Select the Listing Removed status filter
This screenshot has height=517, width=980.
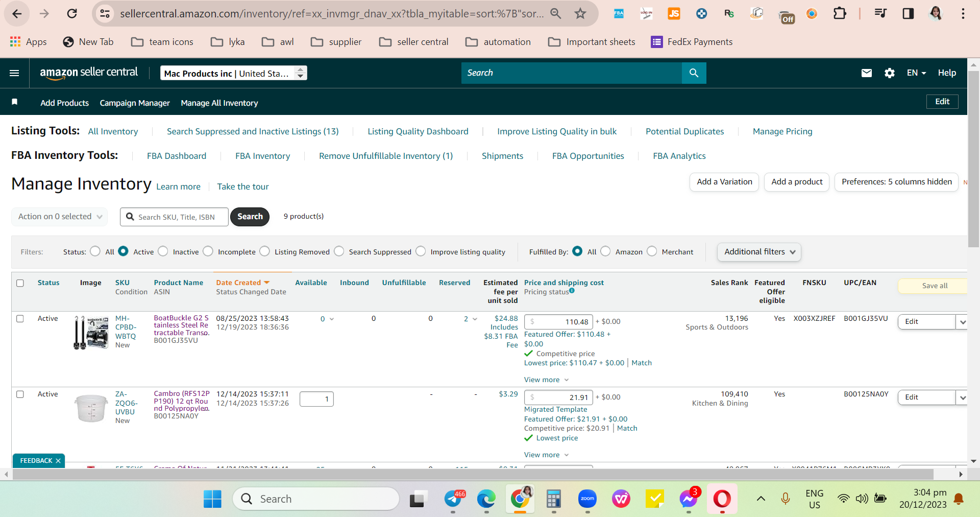[x=264, y=251]
